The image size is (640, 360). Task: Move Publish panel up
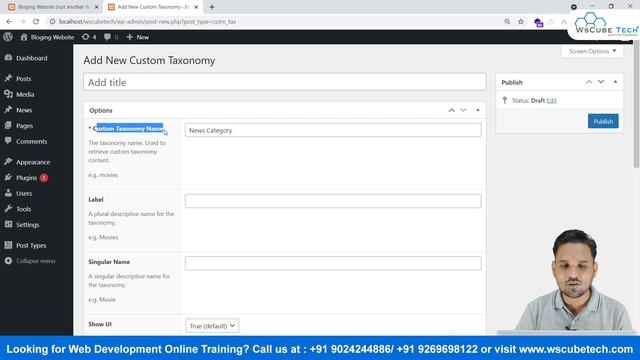[x=589, y=82]
